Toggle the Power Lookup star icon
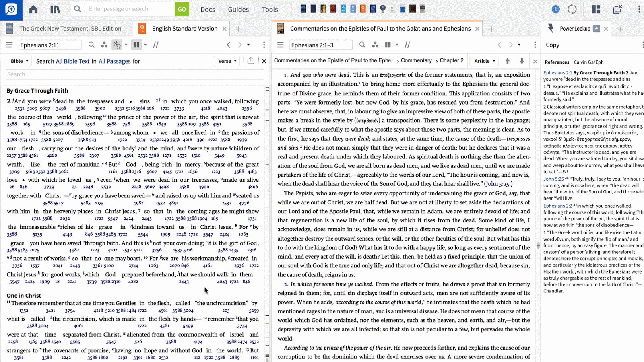Image resolution: width=644 pixels, height=362 pixels. coord(597,29)
